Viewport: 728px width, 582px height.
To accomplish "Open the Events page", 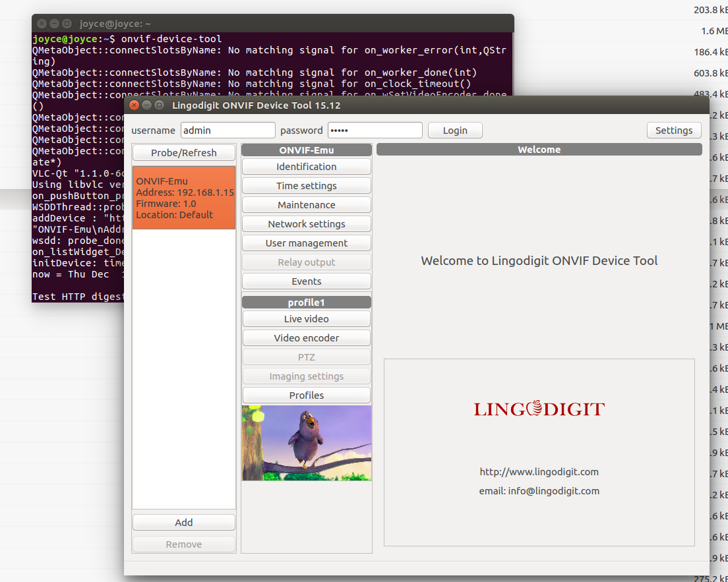I will [x=307, y=281].
